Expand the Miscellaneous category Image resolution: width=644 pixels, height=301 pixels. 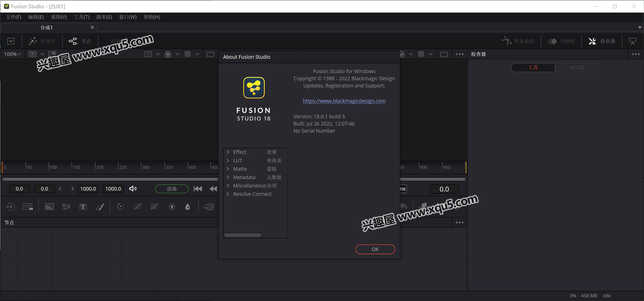228,186
